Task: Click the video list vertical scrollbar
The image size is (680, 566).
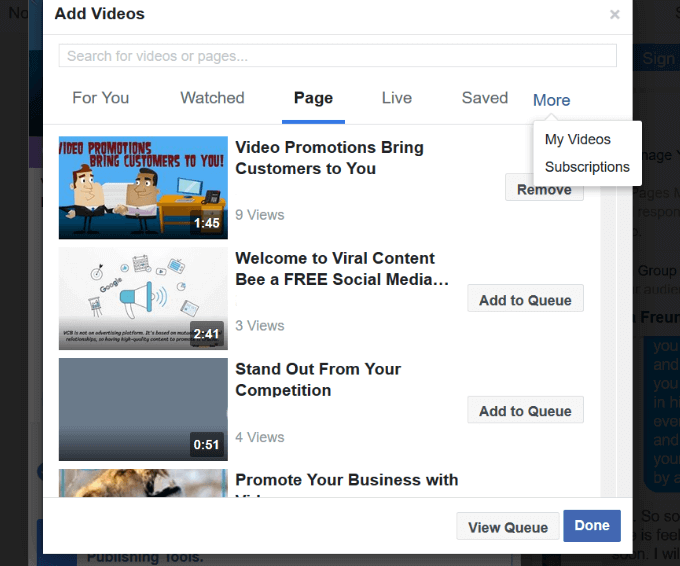Action: 608,343
